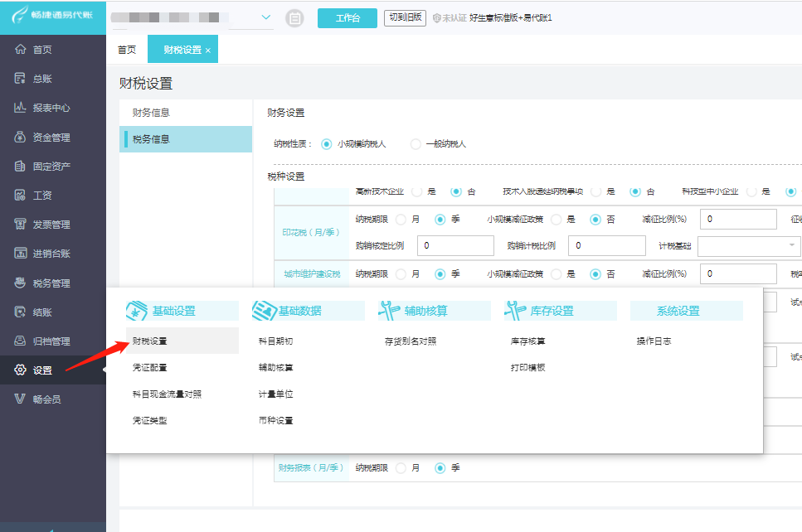Click the 切到旧版 button

point(405,17)
